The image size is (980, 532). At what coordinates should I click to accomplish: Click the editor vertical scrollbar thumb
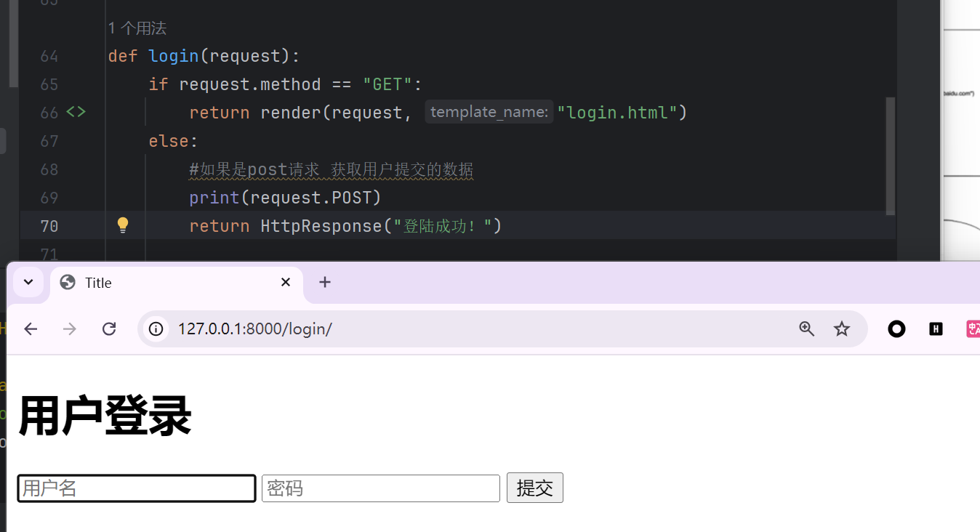891,156
